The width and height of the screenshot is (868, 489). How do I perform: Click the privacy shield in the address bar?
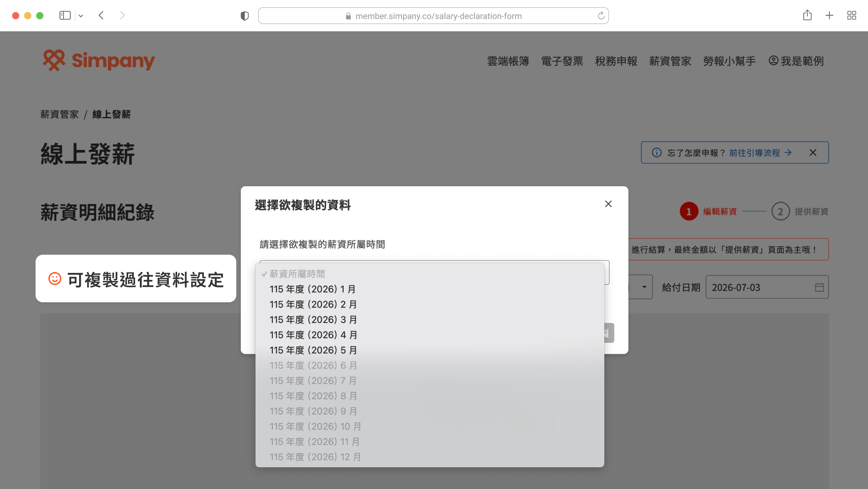[244, 16]
